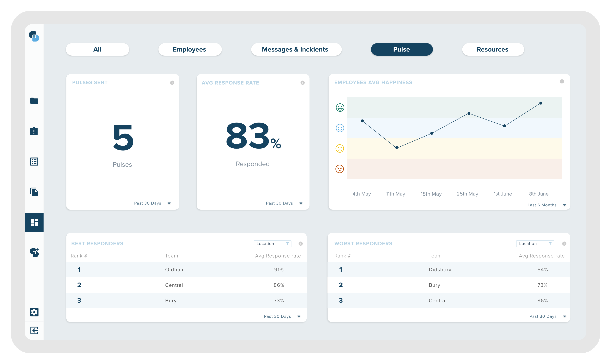Viewport: 611px width, 364px height.
Task: Click the 1st June chart data point
Action: [x=504, y=126]
